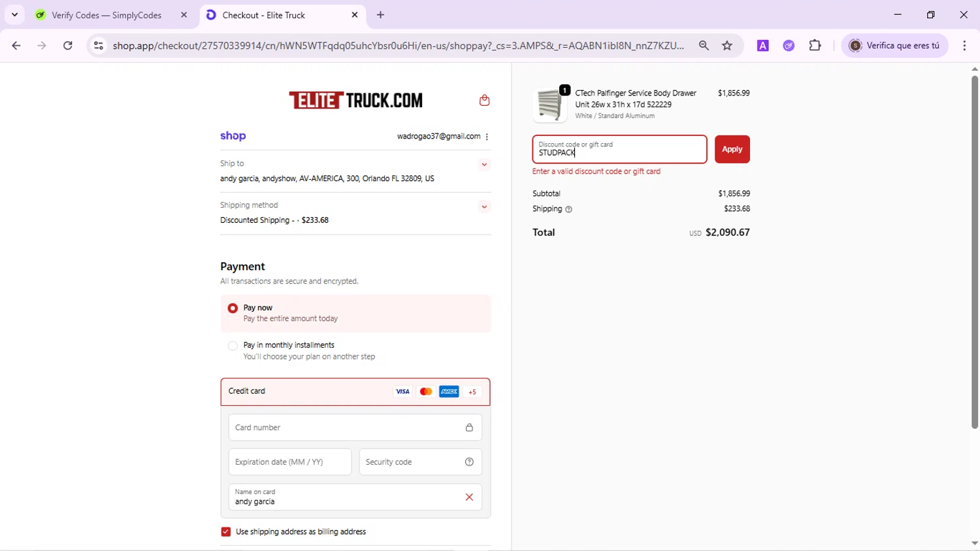
Task: Open a new browser tab
Action: coord(381,15)
